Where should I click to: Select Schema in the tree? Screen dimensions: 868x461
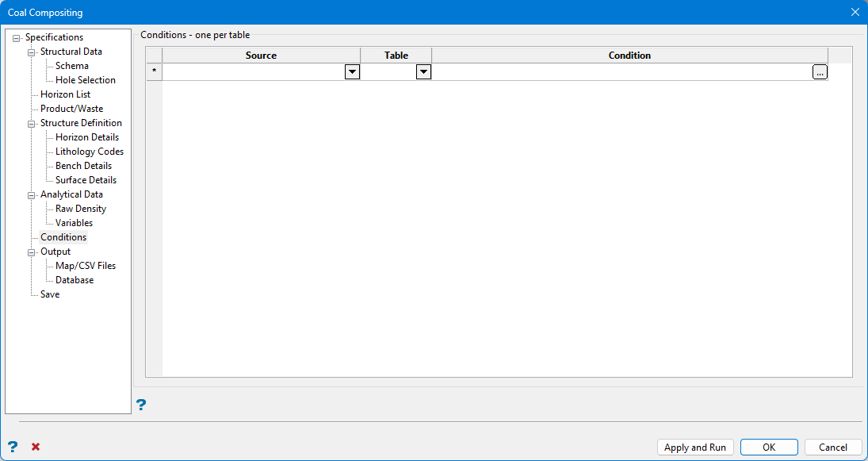coord(72,66)
